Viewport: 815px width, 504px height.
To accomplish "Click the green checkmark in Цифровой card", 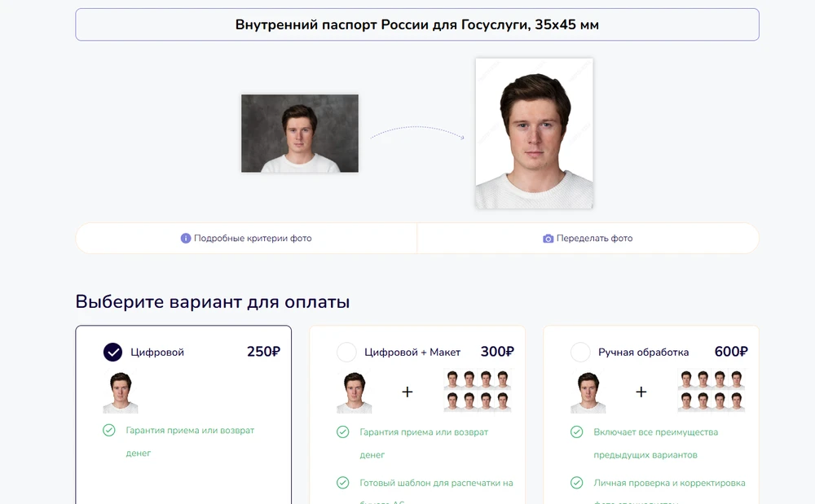I will 109,430.
